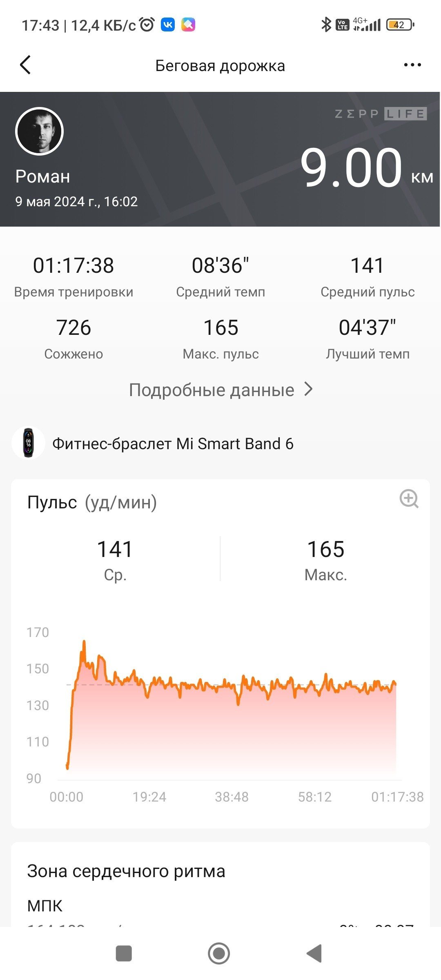Tap Android recent apps square button

click(x=124, y=953)
